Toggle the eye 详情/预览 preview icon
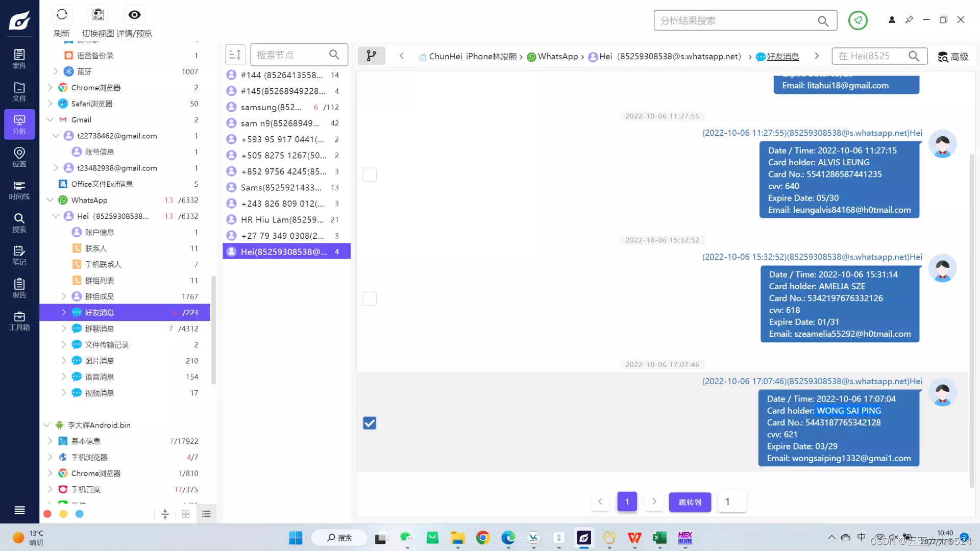This screenshot has height=551, width=980. pos(134,15)
